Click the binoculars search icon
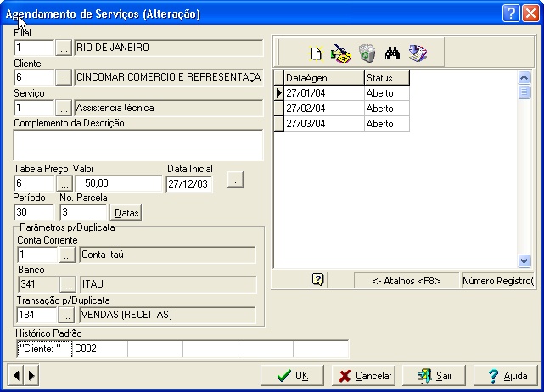Viewport: 544px width, 392px height. click(x=392, y=53)
